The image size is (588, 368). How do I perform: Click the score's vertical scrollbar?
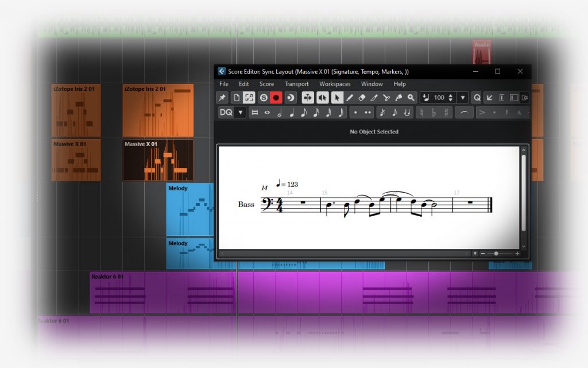[x=523, y=190]
